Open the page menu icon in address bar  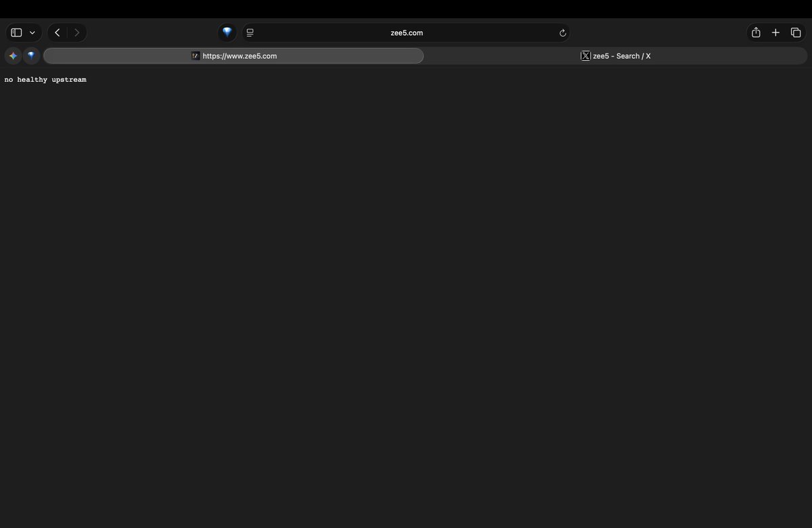click(x=250, y=32)
